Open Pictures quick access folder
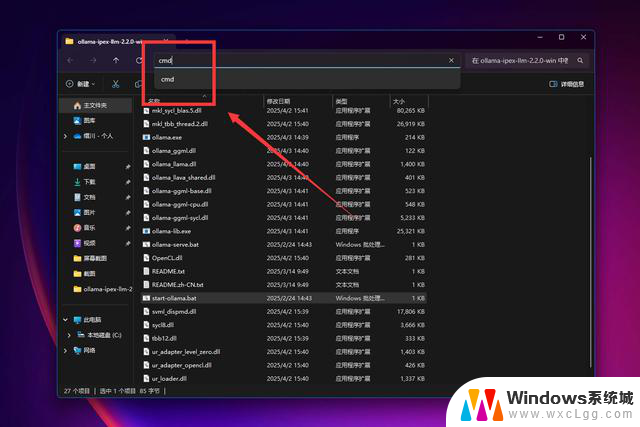The image size is (640, 427). click(89, 212)
